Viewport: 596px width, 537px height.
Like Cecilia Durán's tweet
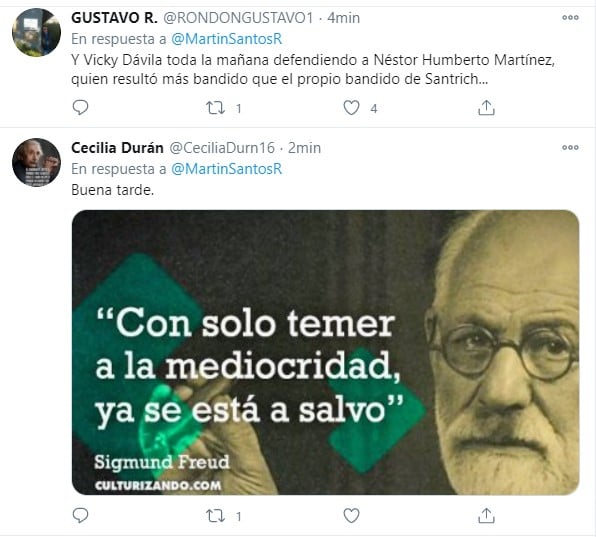tap(351, 516)
